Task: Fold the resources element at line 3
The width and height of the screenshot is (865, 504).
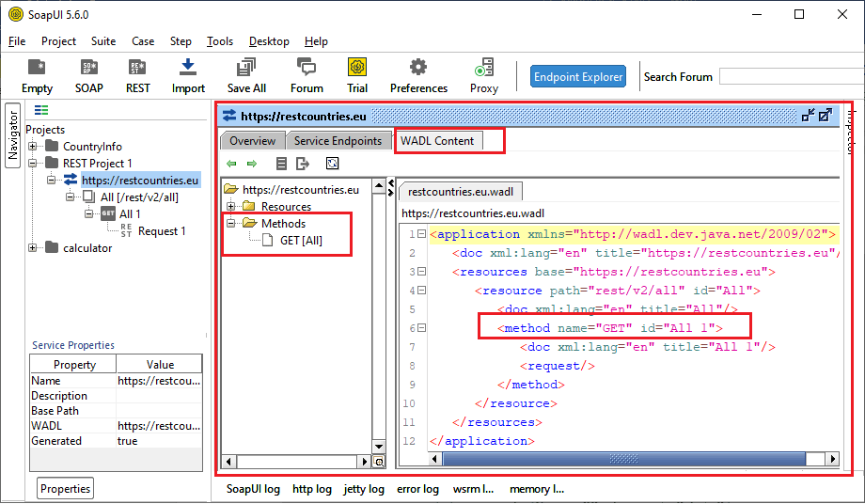Action: pyautogui.click(x=421, y=272)
